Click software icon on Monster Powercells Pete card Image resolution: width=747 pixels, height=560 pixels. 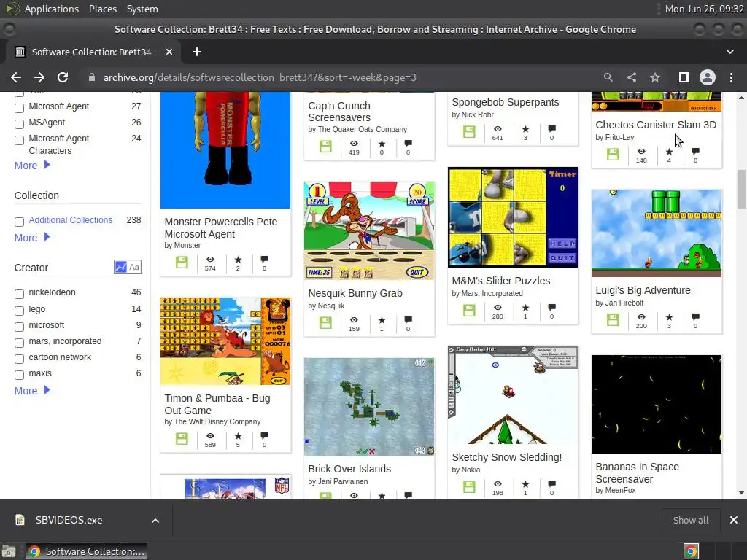point(182,262)
